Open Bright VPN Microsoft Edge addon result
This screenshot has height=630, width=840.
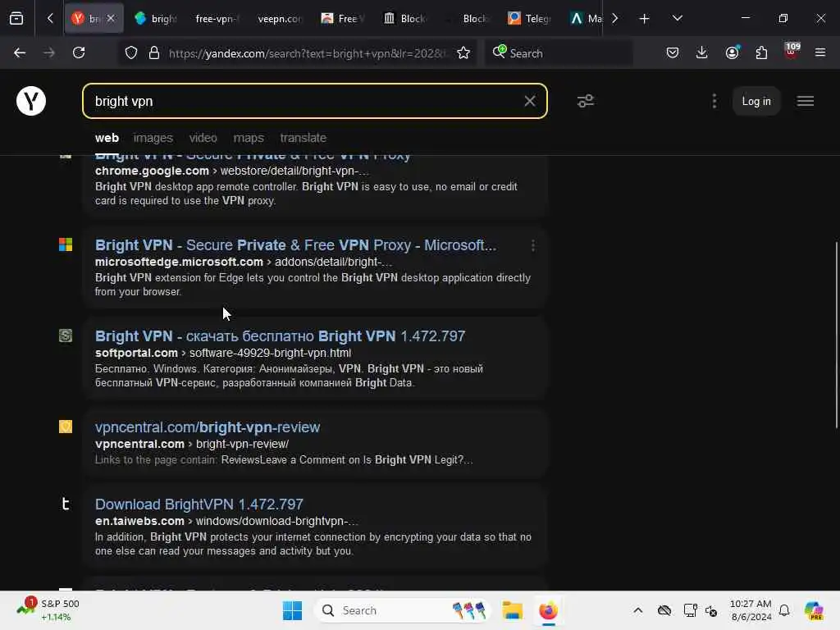pos(295,245)
